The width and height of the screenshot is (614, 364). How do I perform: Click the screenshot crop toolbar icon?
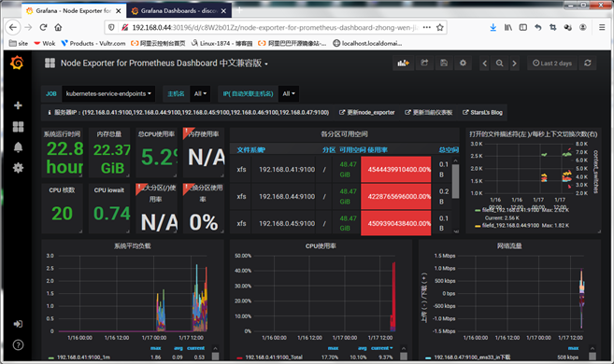point(552,27)
